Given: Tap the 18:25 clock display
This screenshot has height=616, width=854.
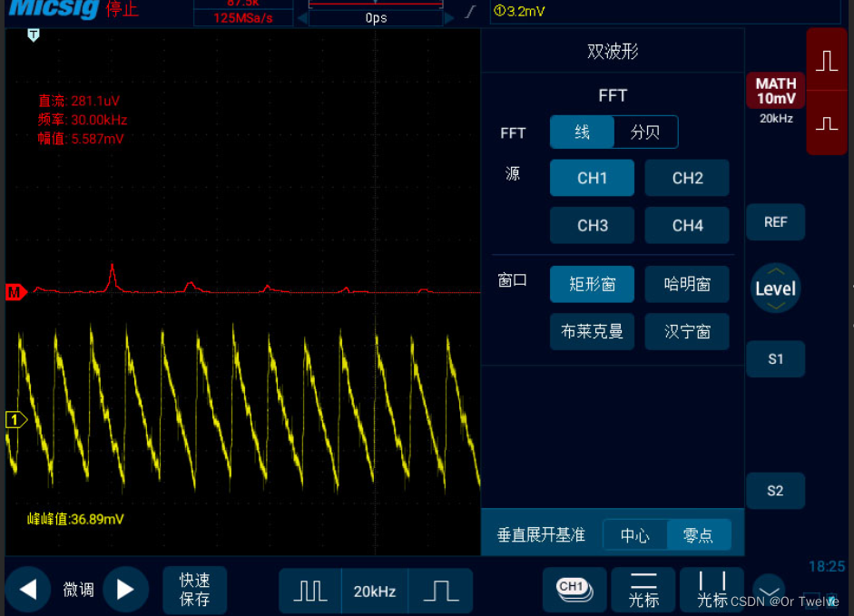Looking at the screenshot, I should pyautogui.click(x=827, y=566).
